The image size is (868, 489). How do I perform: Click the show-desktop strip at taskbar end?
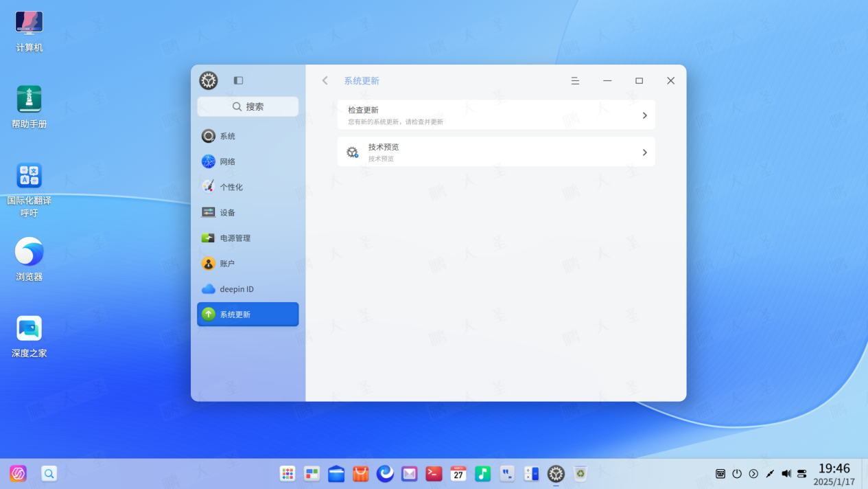(864, 473)
